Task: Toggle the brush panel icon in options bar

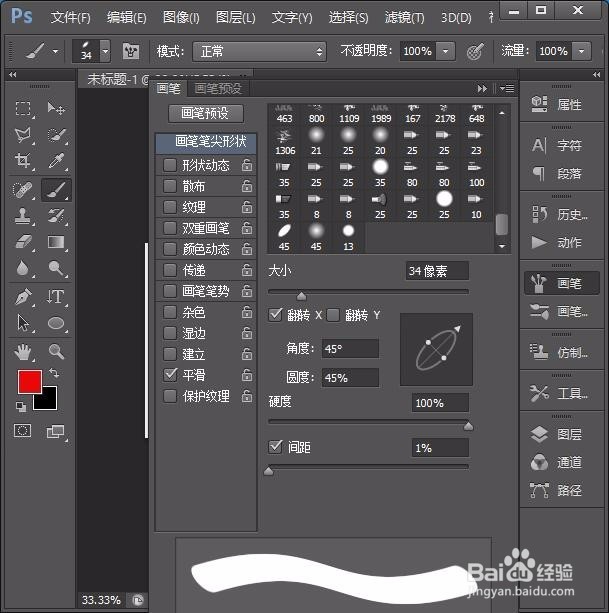Action: tap(131, 51)
